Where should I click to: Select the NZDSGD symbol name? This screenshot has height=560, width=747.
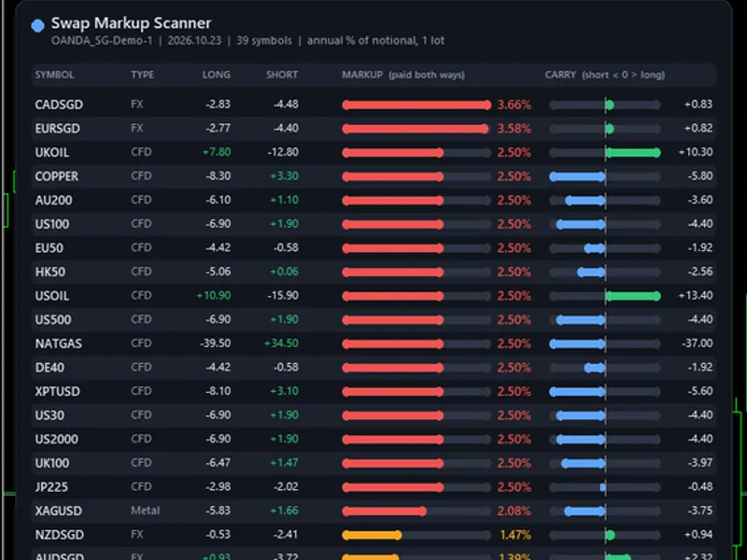(59, 535)
